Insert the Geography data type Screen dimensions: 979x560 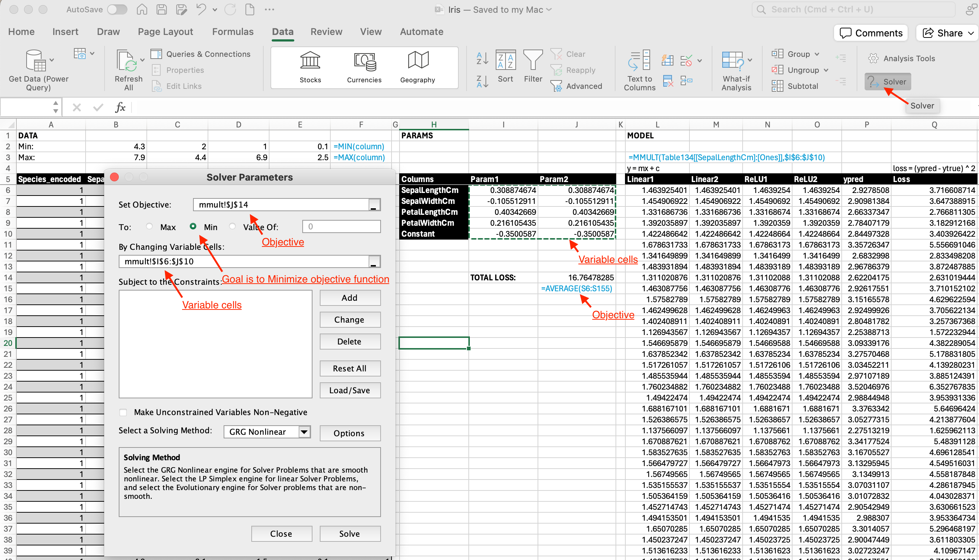click(417, 67)
